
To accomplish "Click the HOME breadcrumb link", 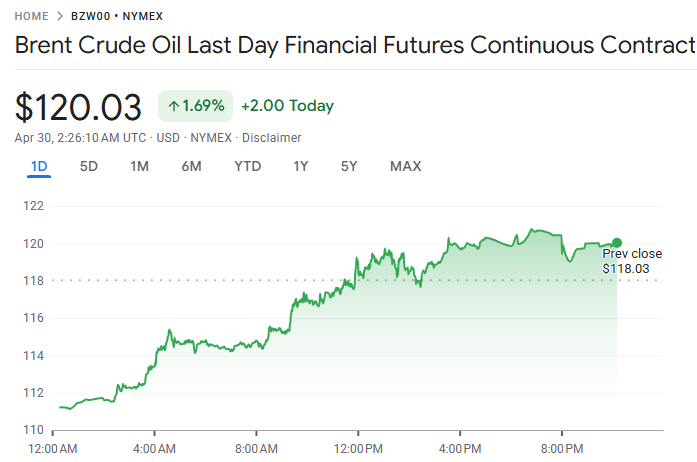I will 34,17.
